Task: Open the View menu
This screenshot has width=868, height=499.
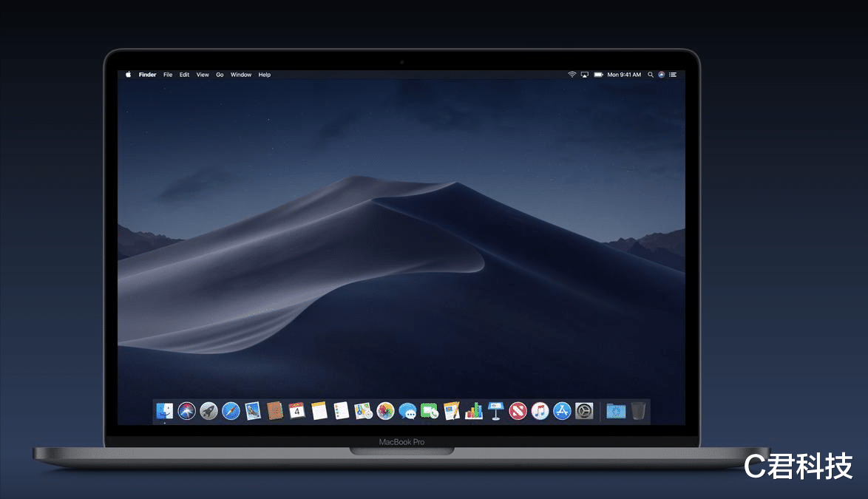Action: (203, 75)
